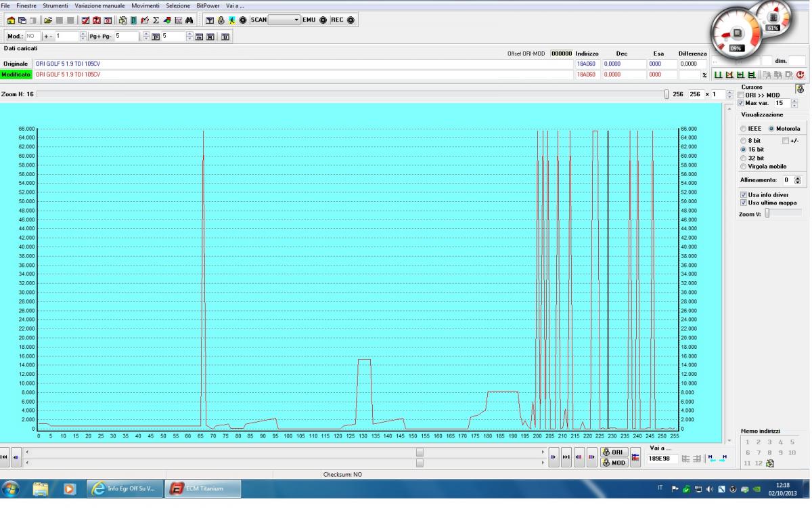Screen dimensions: 812x508
Task: Select the IEEE radio button
Action: click(x=744, y=129)
